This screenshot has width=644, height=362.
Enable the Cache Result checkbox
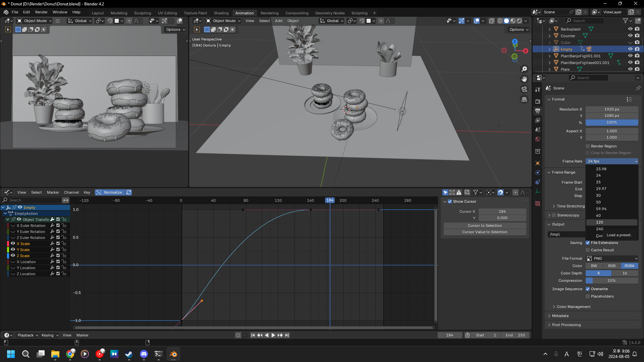coord(588,250)
